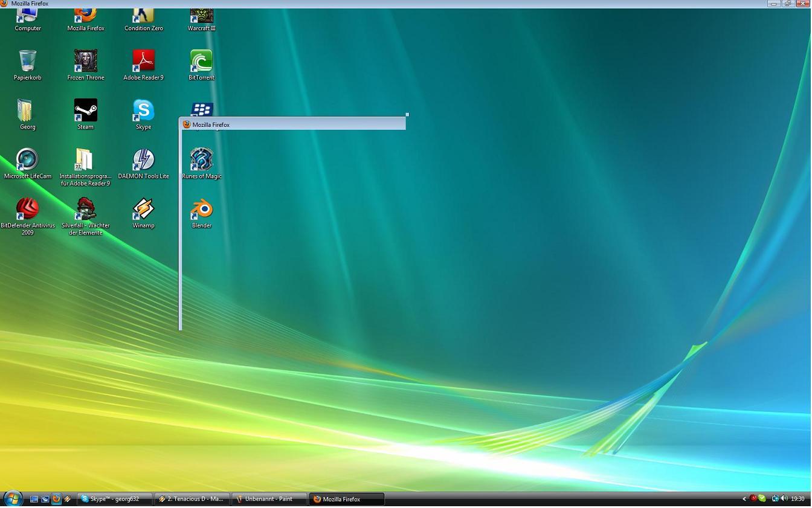Select the BlackBerry desktop shortcut icon

(x=202, y=109)
